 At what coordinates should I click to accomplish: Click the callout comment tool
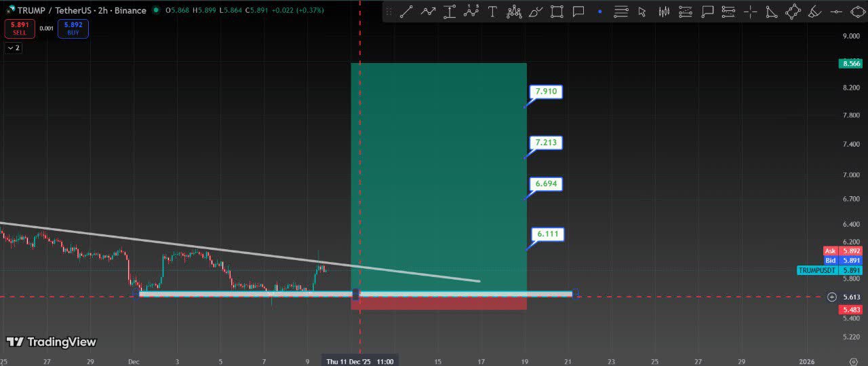point(578,12)
